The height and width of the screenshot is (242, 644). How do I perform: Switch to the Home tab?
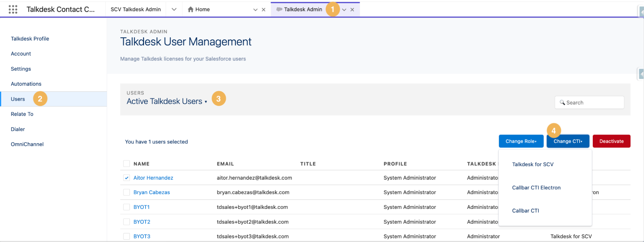tap(203, 9)
